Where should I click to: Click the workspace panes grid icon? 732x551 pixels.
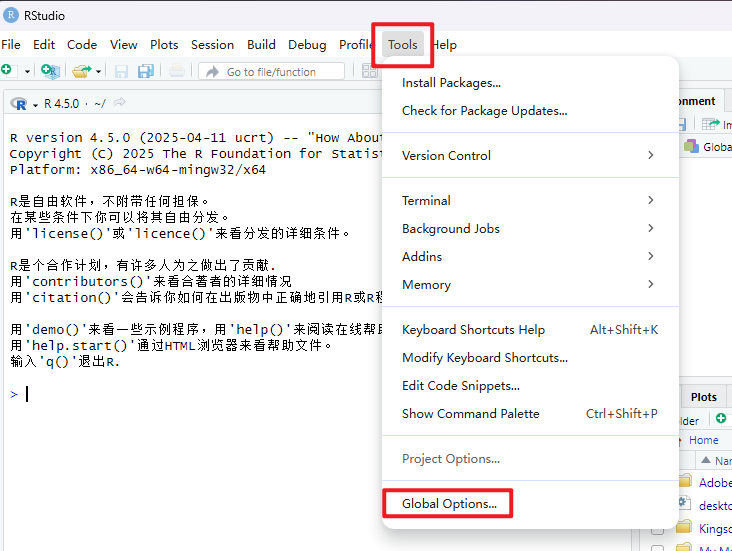(x=368, y=71)
